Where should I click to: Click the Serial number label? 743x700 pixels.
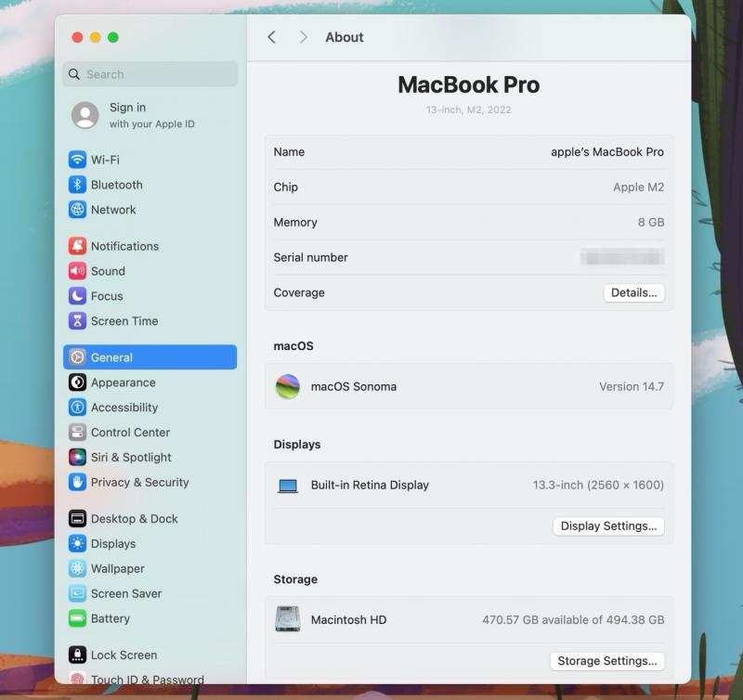point(310,258)
